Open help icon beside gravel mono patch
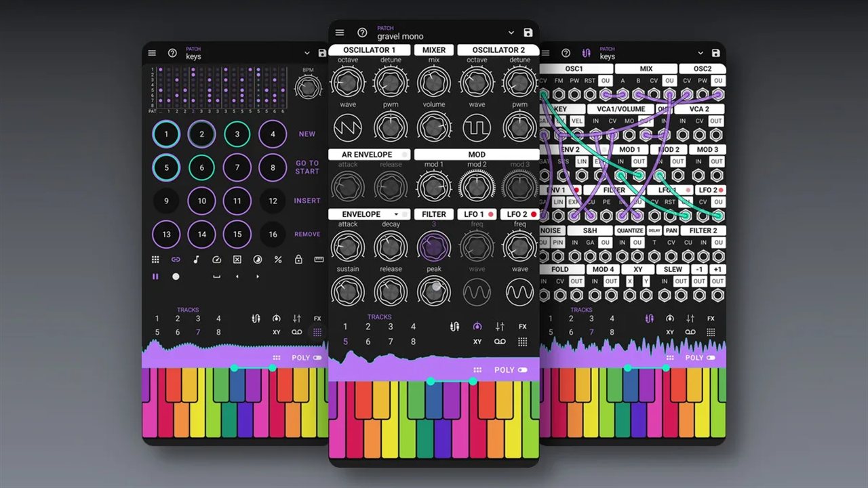868x488 pixels. click(362, 33)
